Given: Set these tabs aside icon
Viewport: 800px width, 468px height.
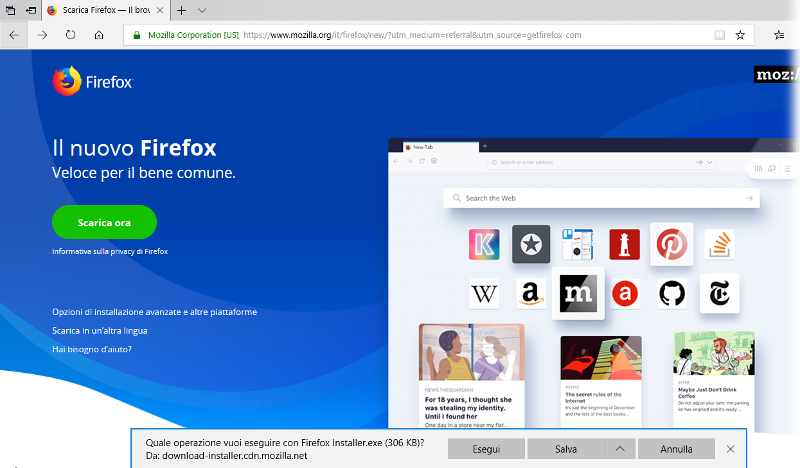Looking at the screenshot, I should (31, 10).
